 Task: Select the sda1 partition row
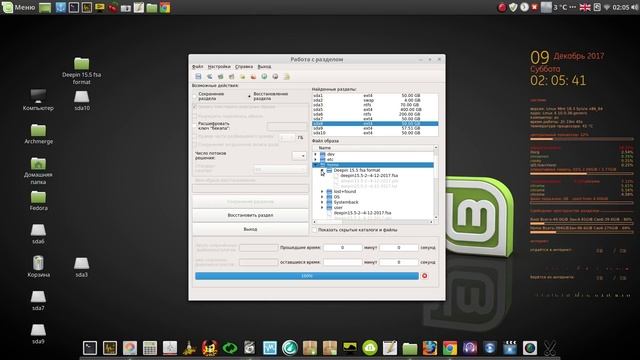tap(375, 96)
